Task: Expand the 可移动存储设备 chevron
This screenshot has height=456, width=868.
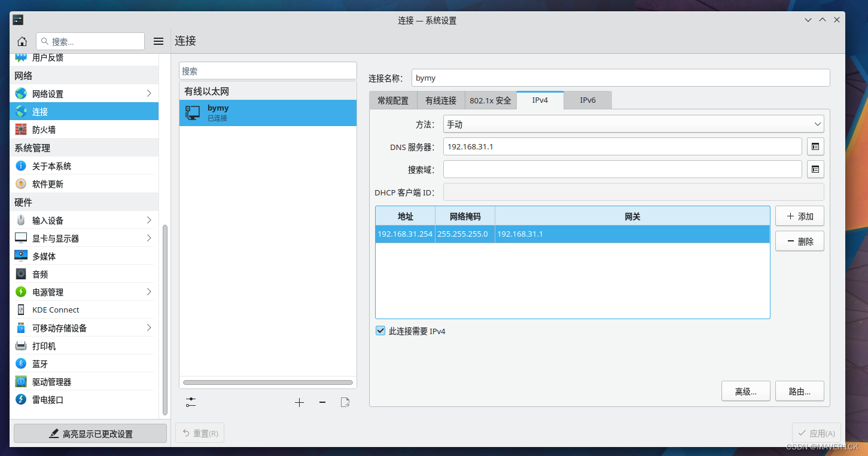Action: pos(149,328)
